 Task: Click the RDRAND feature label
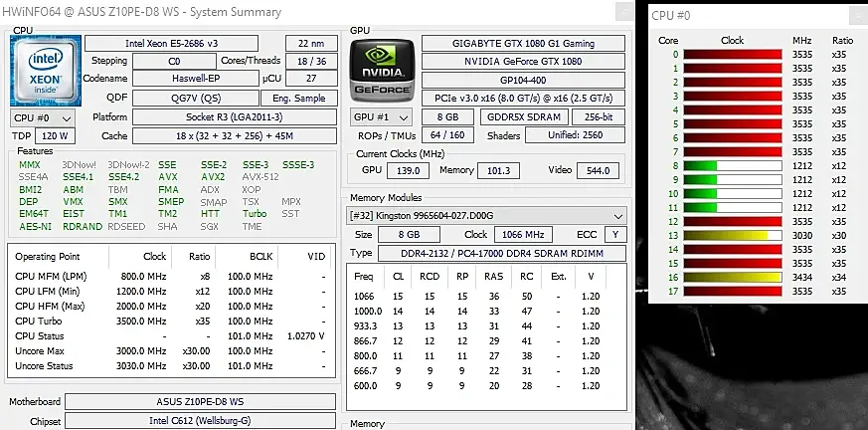click(83, 227)
